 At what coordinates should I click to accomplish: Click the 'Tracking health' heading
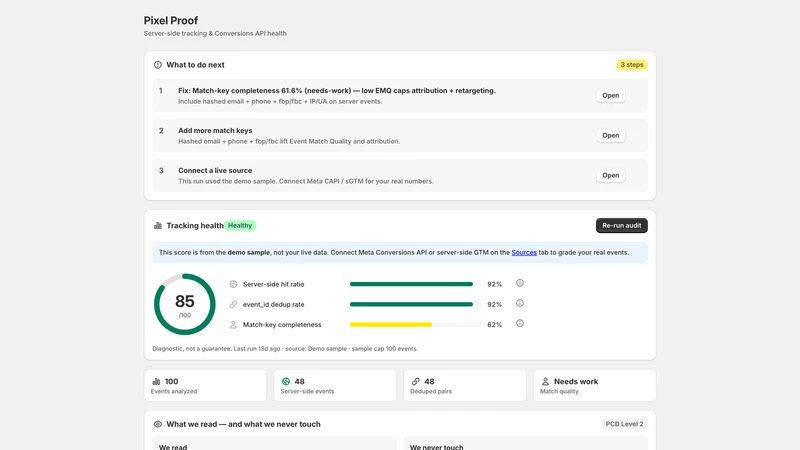(195, 226)
